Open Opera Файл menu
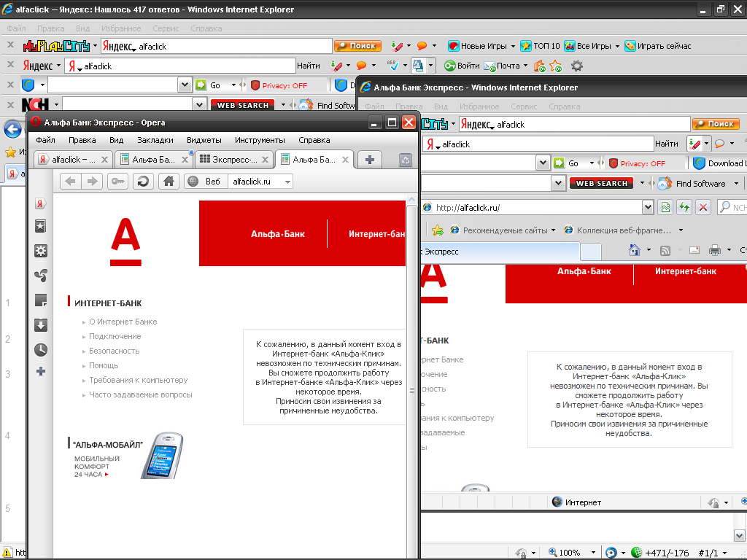747x560 pixels. click(45, 140)
